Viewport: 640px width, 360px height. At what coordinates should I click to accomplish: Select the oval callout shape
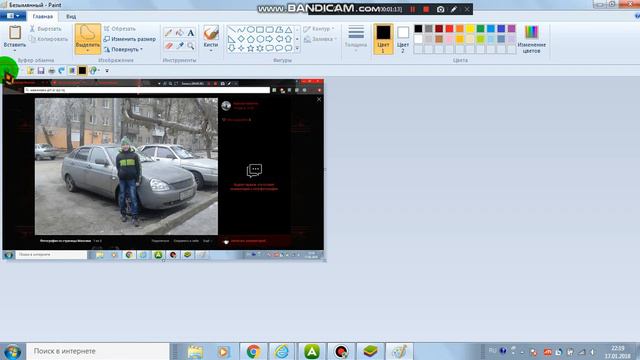[279, 48]
